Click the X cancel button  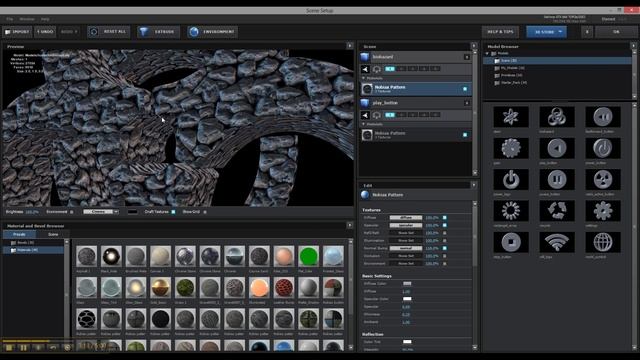pyautogui.click(x=587, y=32)
